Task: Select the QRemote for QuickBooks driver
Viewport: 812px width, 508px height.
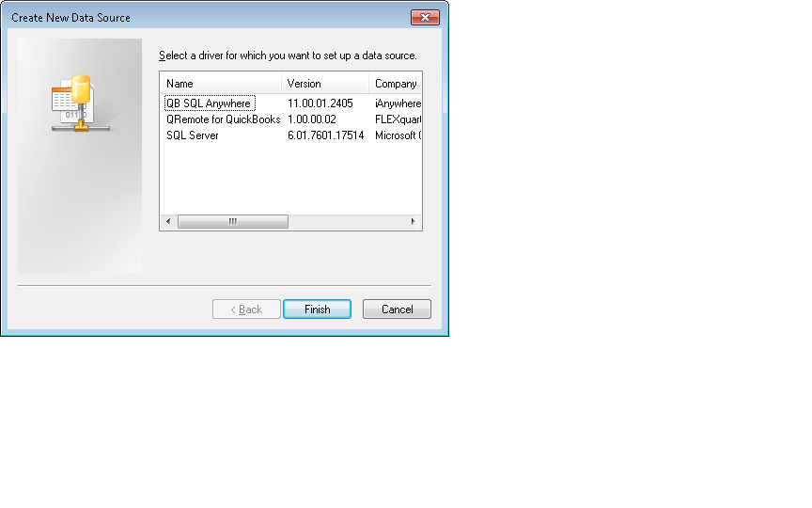Action: tap(223, 119)
